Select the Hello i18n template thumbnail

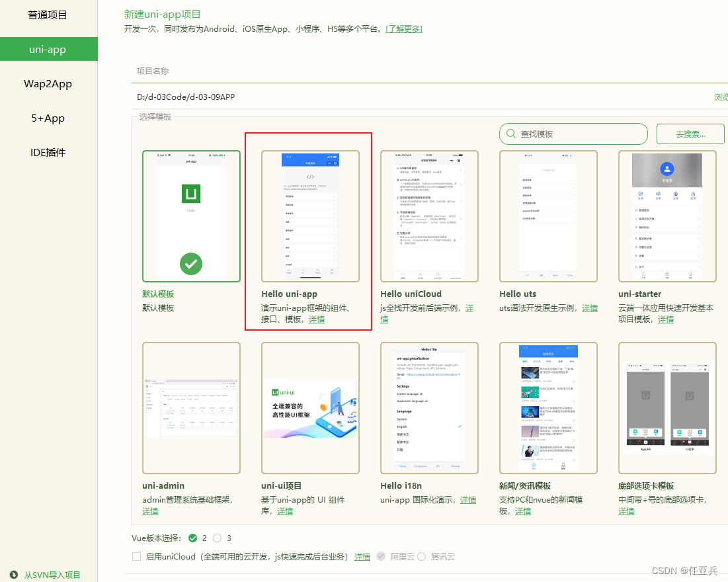[x=429, y=408]
